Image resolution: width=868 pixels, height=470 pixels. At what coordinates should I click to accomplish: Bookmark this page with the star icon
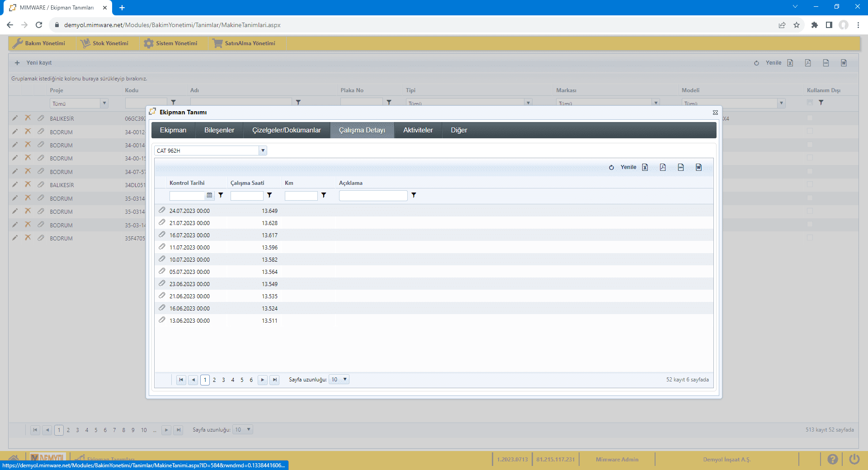[797, 25]
